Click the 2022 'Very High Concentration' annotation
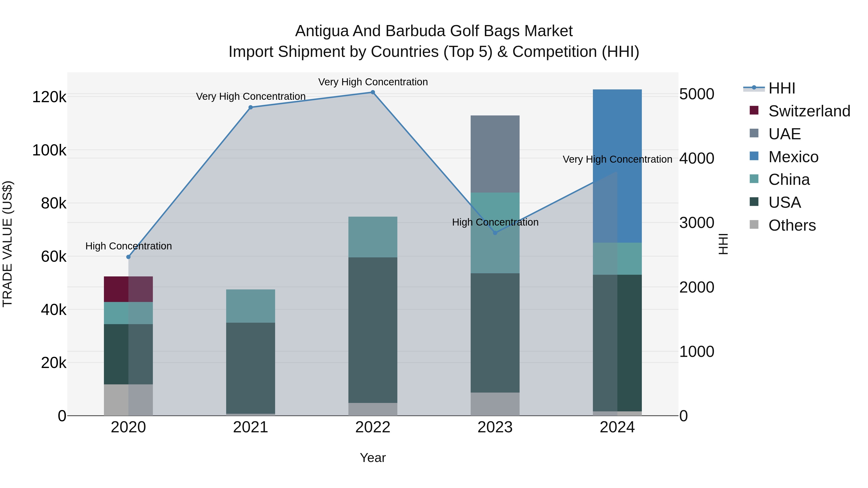The image size is (868, 488). [373, 82]
